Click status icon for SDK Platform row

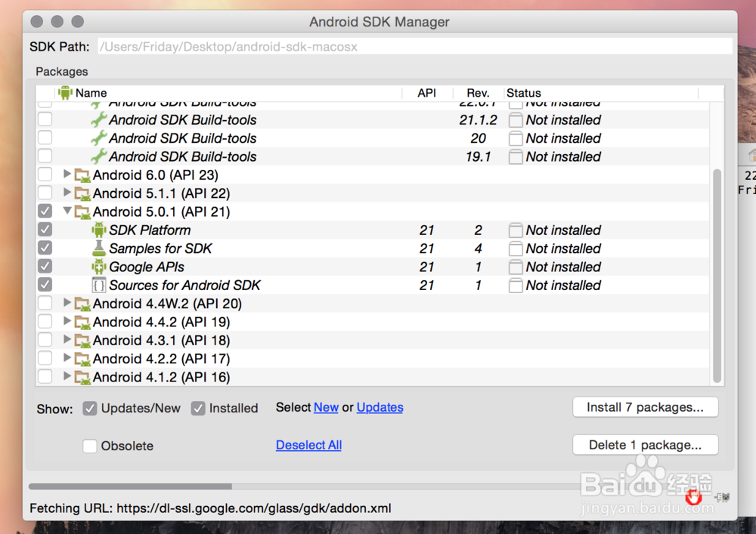point(516,230)
